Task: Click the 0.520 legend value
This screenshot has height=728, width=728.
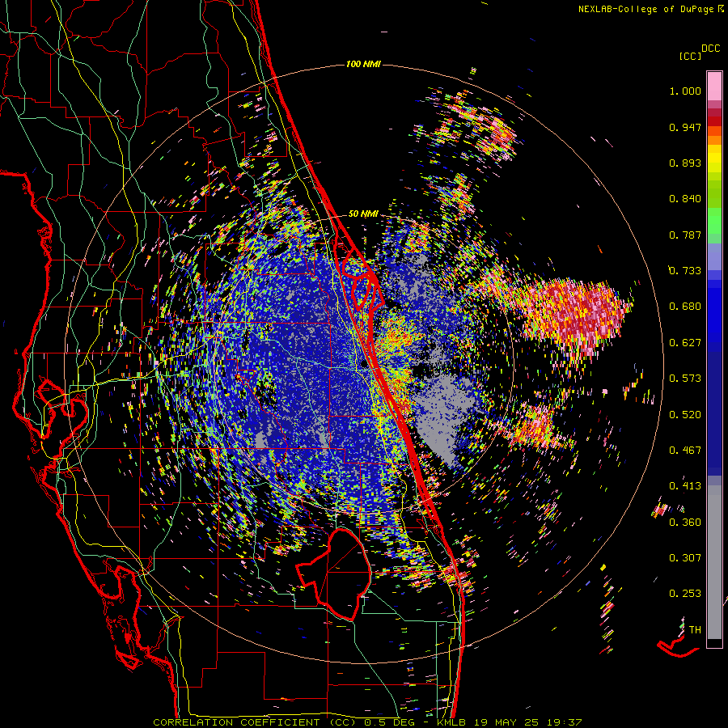Action: [685, 415]
